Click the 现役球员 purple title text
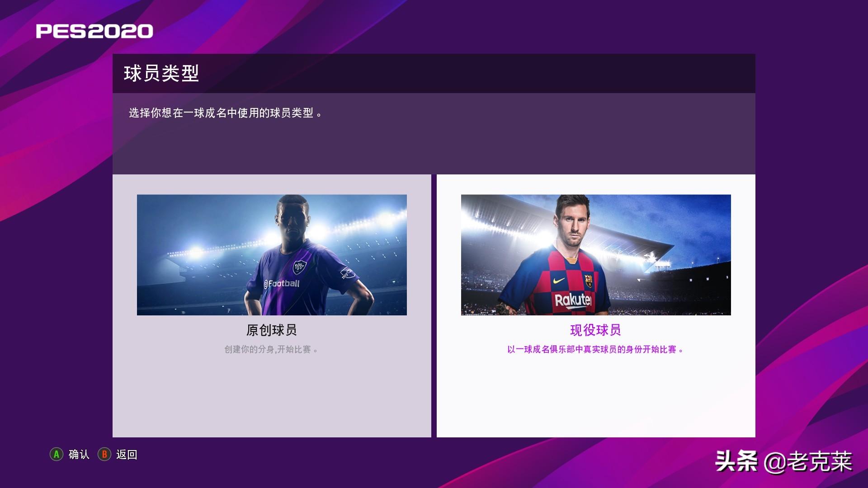 coord(596,330)
